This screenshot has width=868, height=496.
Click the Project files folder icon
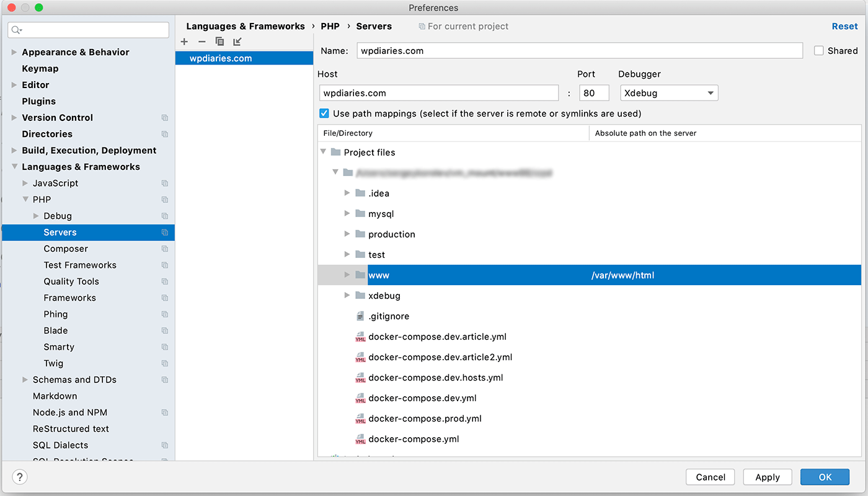coord(336,152)
